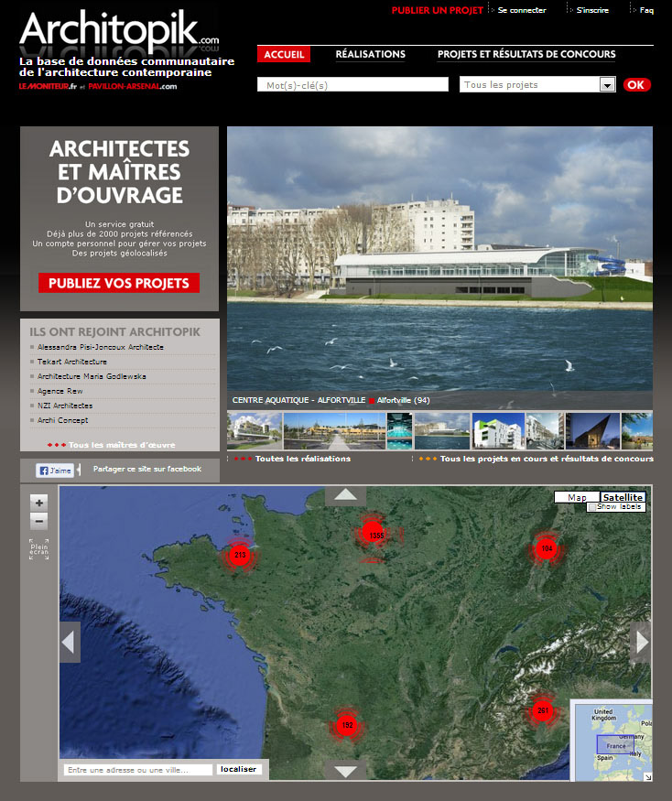Open Archi Concept link
Viewport: 672px width, 801px height.
tap(62, 420)
